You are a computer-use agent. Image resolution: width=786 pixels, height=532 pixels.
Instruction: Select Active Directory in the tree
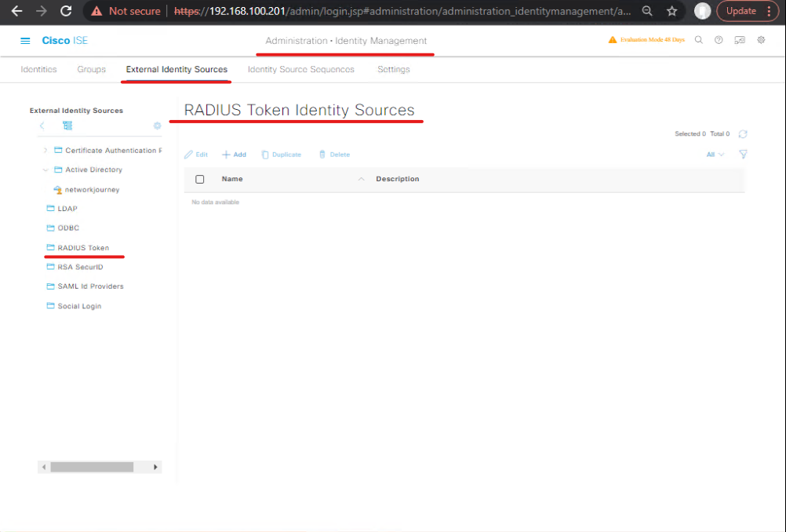pos(93,169)
